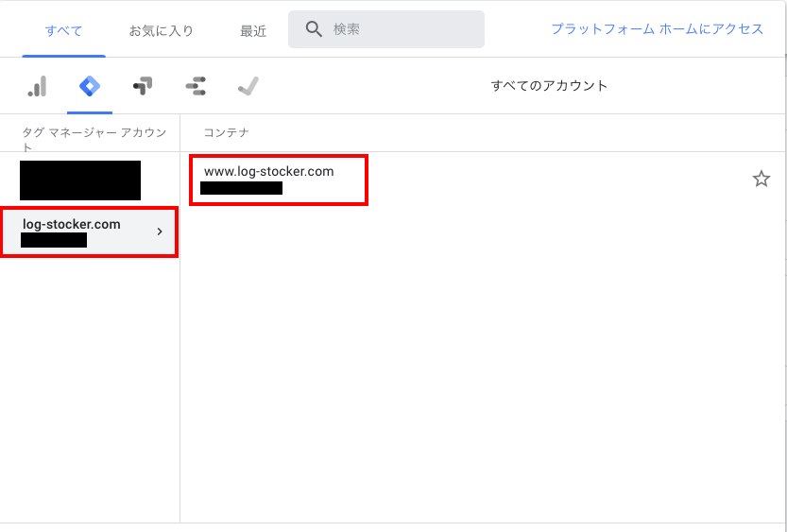Choose the log-stocker.com account row
The width and height of the screenshot is (787, 532).
(90, 232)
